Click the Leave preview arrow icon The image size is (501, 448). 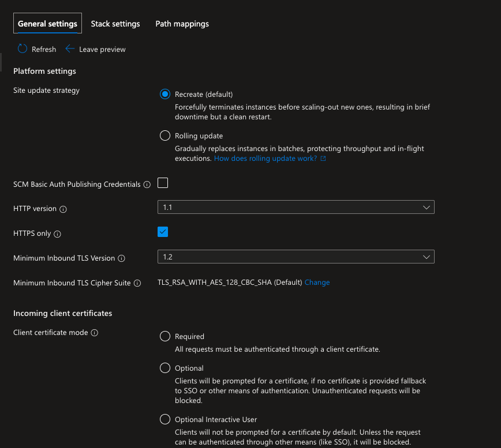coord(70,49)
